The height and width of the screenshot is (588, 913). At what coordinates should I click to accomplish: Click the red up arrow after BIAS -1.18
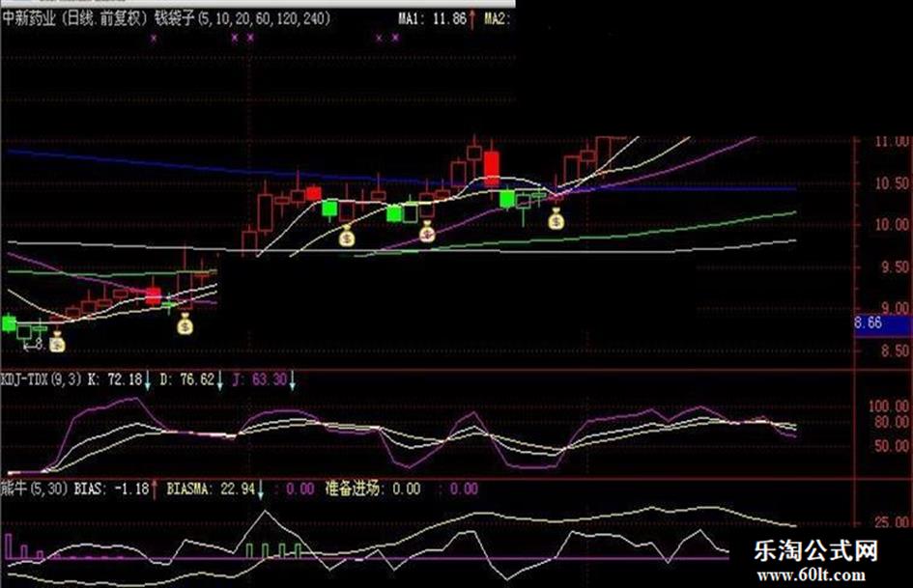[x=155, y=489]
